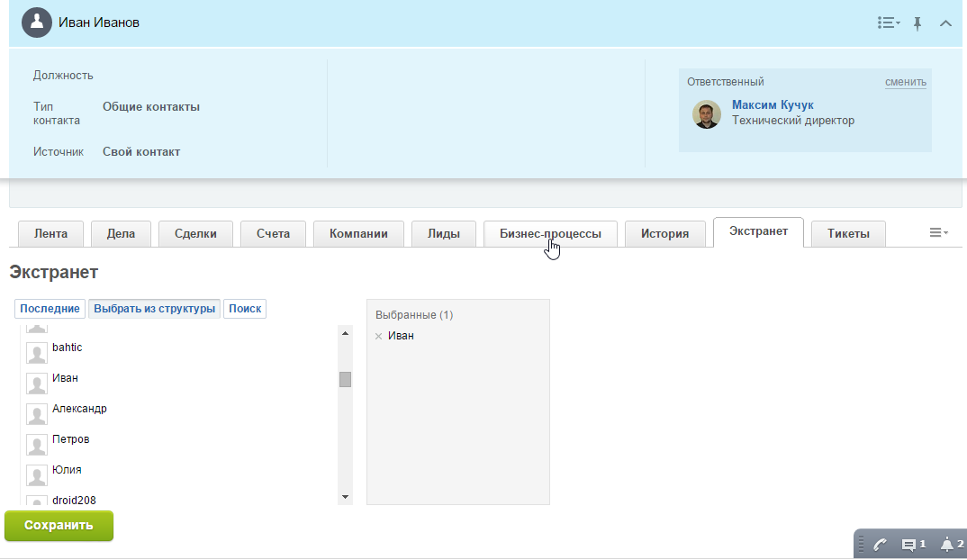
Task: Select Петров from the user list
Action: [72, 438]
